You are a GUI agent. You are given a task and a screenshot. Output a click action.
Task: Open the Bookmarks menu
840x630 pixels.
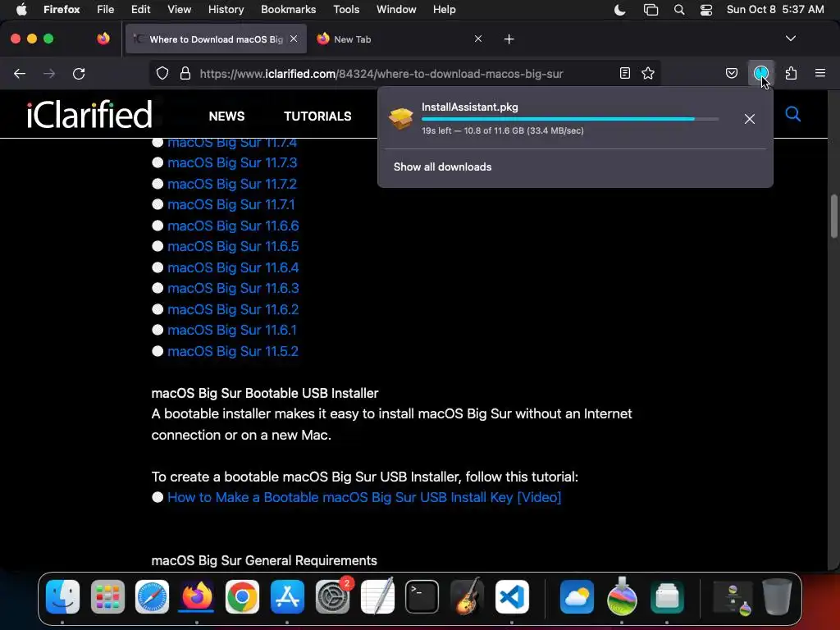[x=288, y=10]
